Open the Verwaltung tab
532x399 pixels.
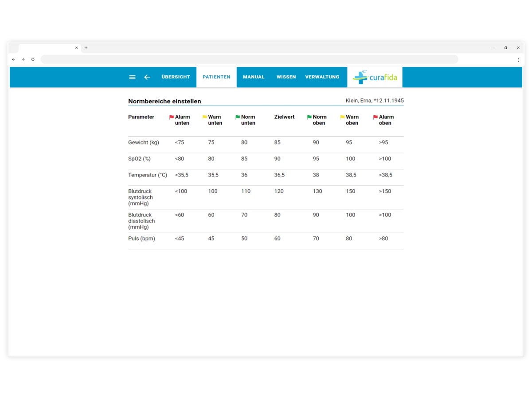(322, 77)
